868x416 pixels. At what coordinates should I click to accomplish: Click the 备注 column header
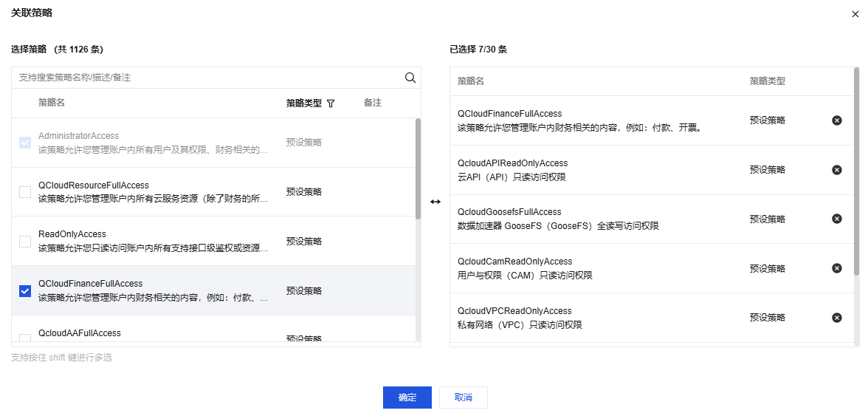[x=373, y=103]
